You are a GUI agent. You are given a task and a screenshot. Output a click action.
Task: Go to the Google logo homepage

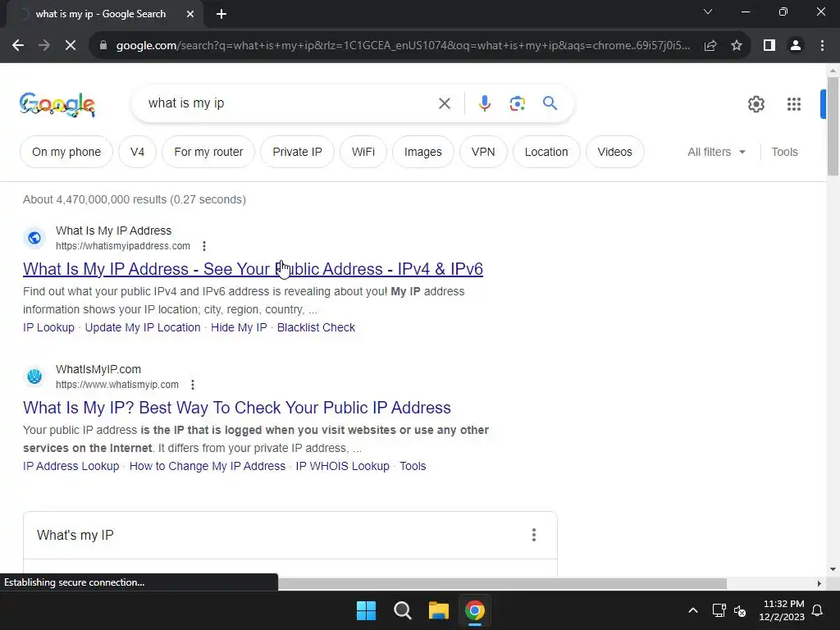(57, 104)
